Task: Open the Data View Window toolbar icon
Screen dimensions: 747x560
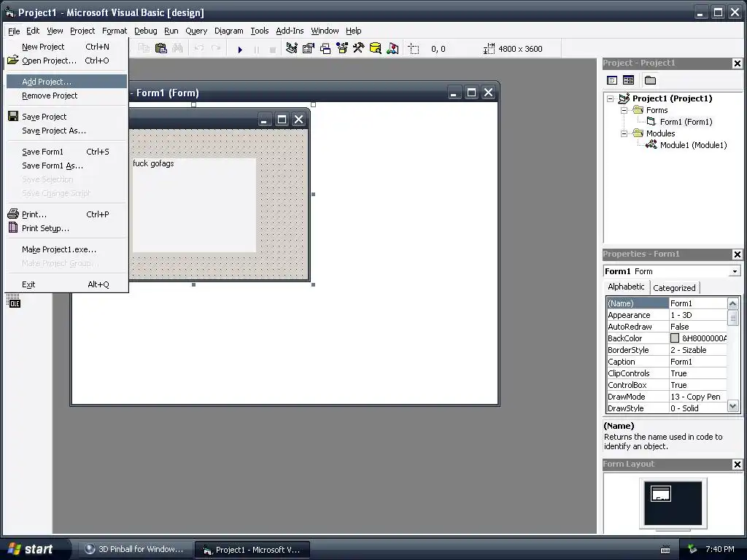Action: (x=376, y=49)
